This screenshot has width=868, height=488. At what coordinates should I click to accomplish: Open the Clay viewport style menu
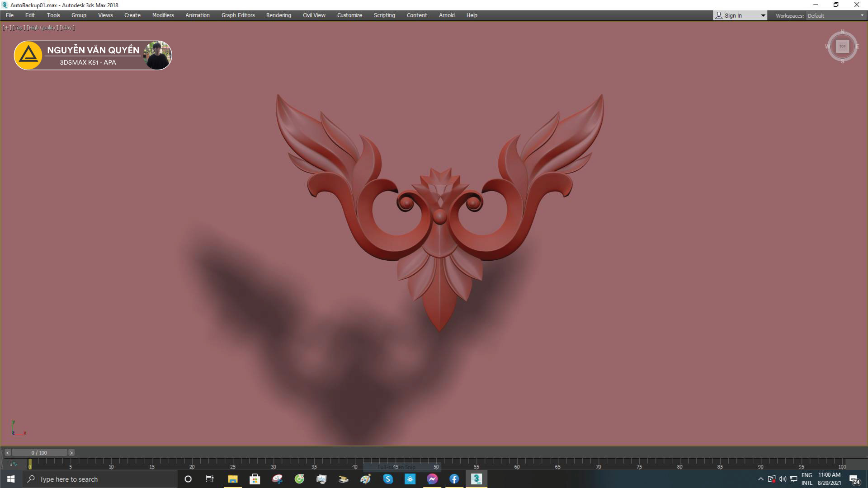67,28
